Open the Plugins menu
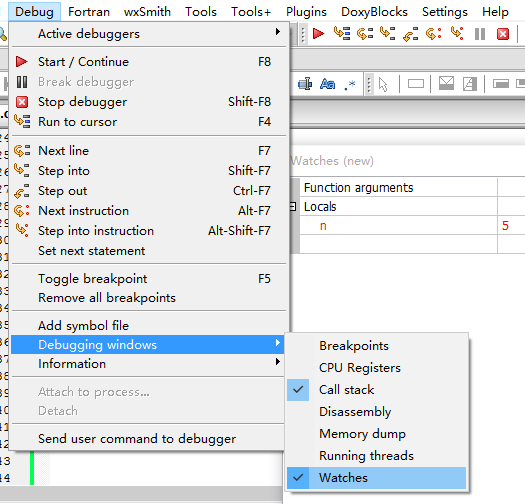 [306, 12]
